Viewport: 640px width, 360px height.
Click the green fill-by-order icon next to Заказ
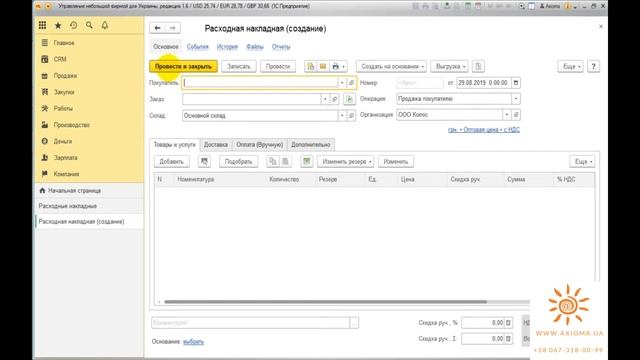coord(349,99)
